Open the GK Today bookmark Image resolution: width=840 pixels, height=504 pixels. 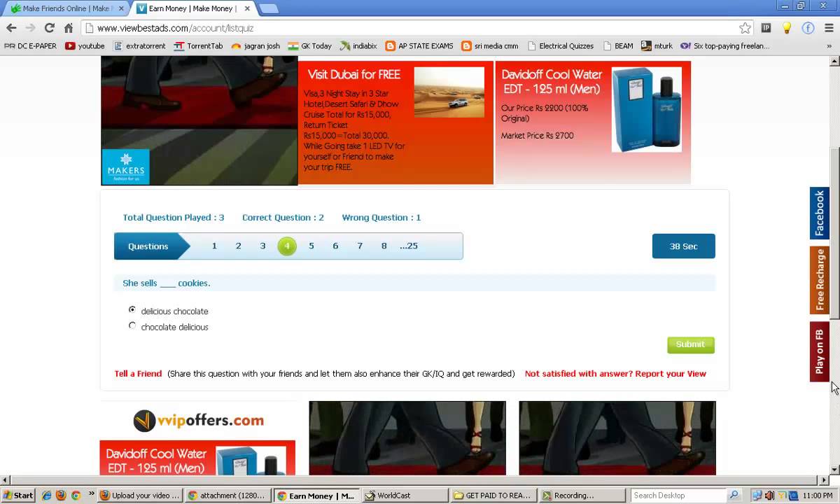(309, 46)
